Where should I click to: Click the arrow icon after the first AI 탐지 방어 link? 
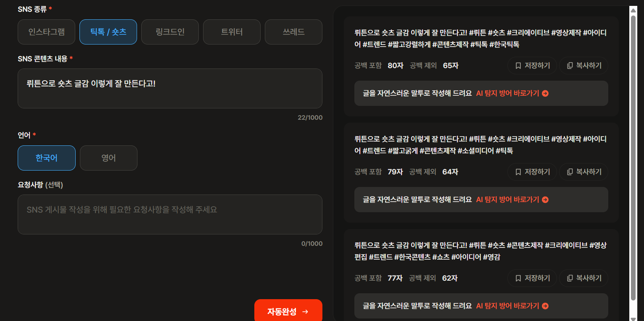click(x=545, y=93)
